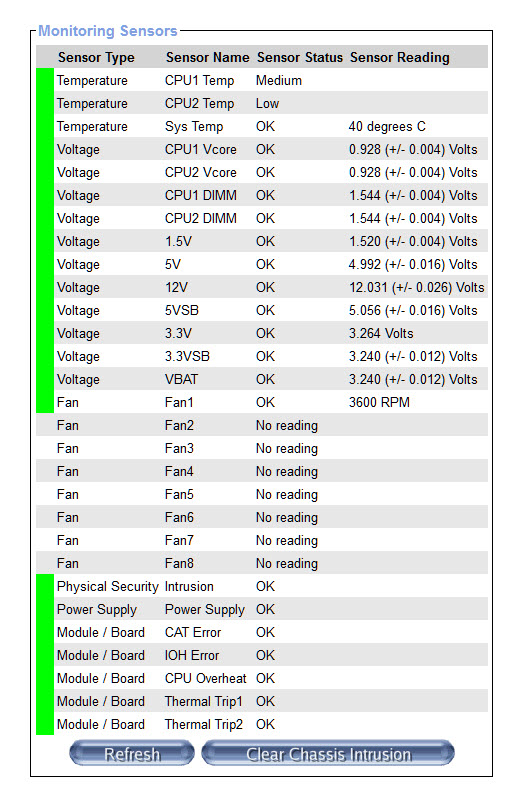Click the green status indicator beside Power Supply

pyautogui.click(x=45, y=609)
